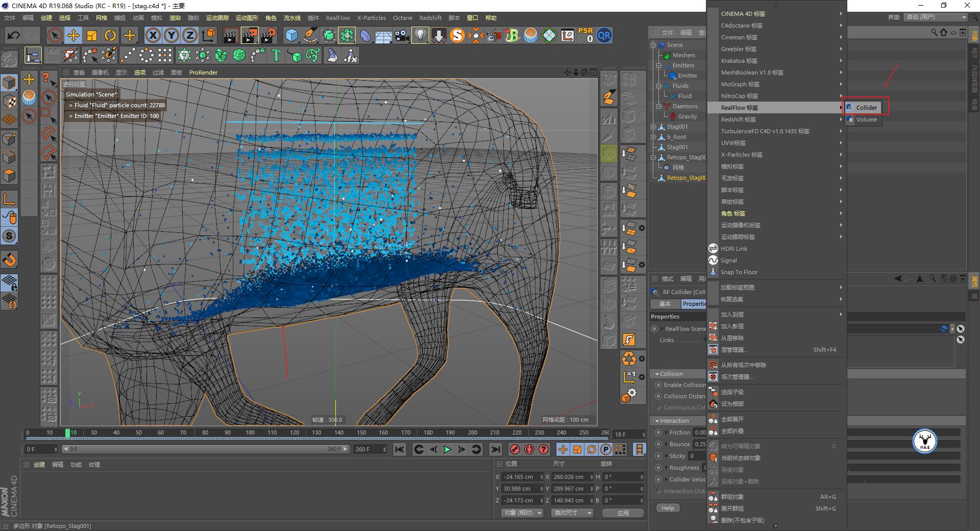This screenshot has width=980, height=531.
Task: Select the Rotate tool in top toolbar
Action: 110,35
